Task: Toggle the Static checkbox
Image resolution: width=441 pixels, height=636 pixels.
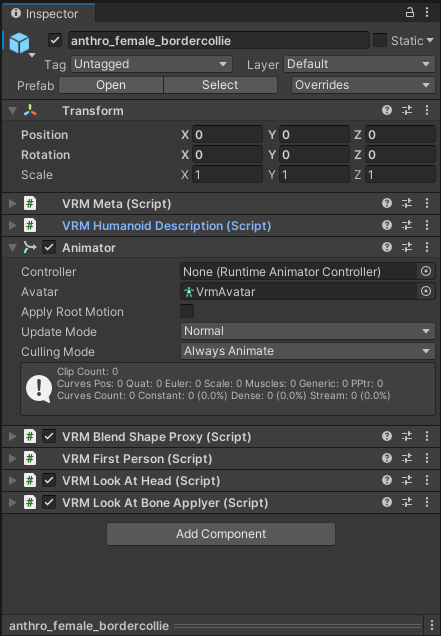Action: [380, 40]
